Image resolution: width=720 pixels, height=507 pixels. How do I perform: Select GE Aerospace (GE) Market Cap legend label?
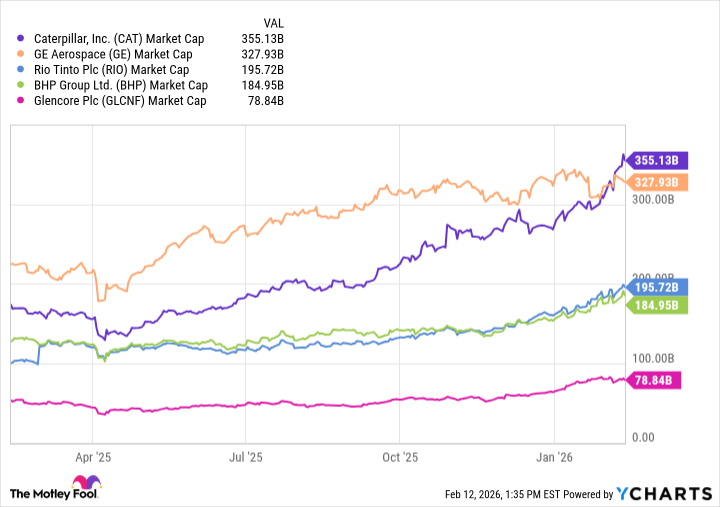click(115, 55)
